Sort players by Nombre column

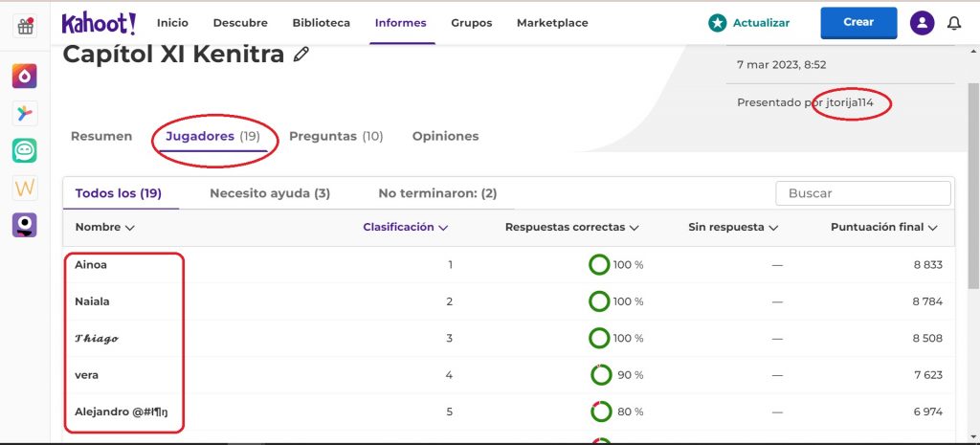coord(104,228)
